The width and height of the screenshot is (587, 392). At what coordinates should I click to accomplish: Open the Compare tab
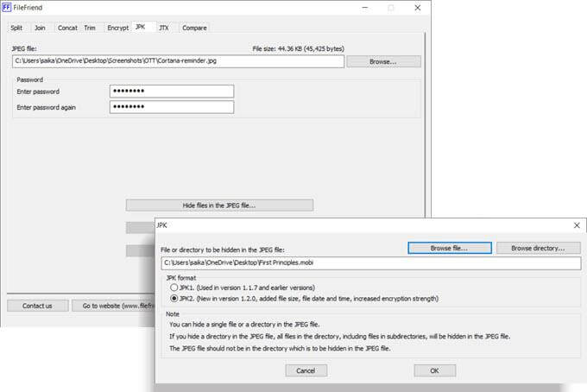coord(195,28)
